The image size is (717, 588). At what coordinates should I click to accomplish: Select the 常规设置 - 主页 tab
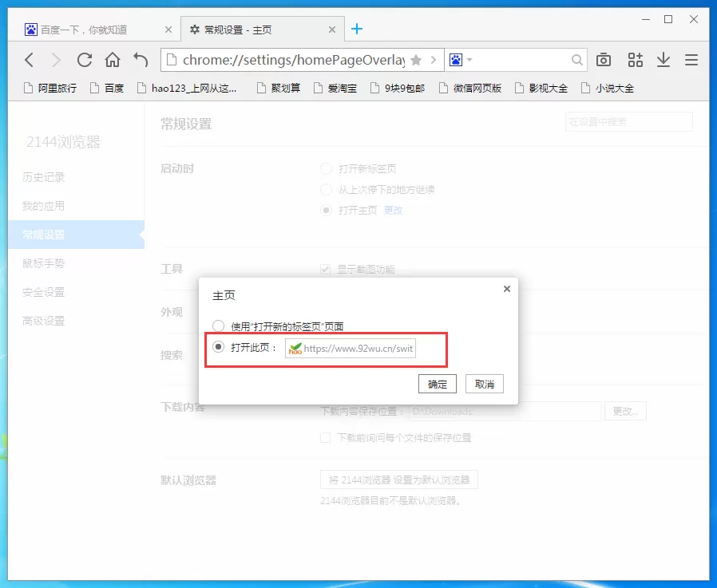pos(263,30)
